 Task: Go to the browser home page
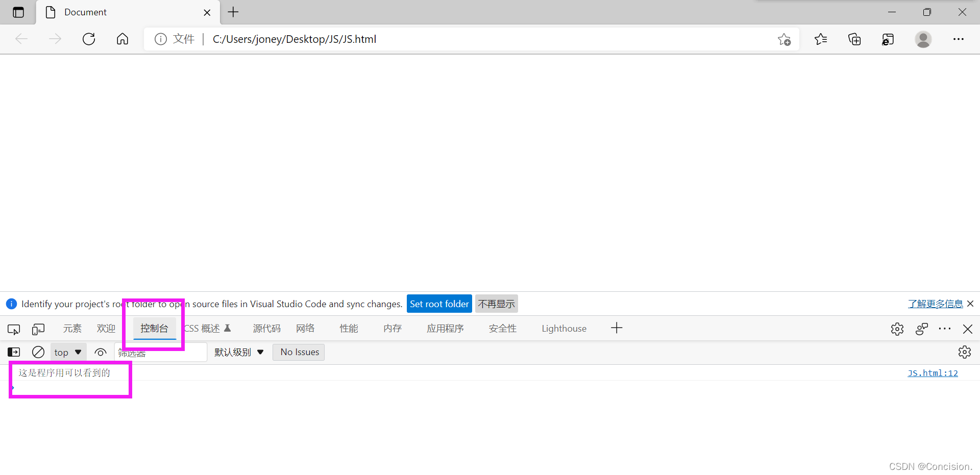pyautogui.click(x=122, y=39)
